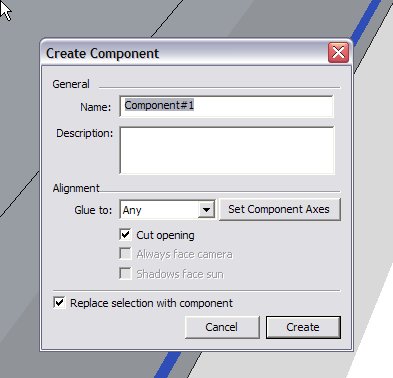Cancel the component creation
This screenshot has height=378, width=393.
click(222, 327)
